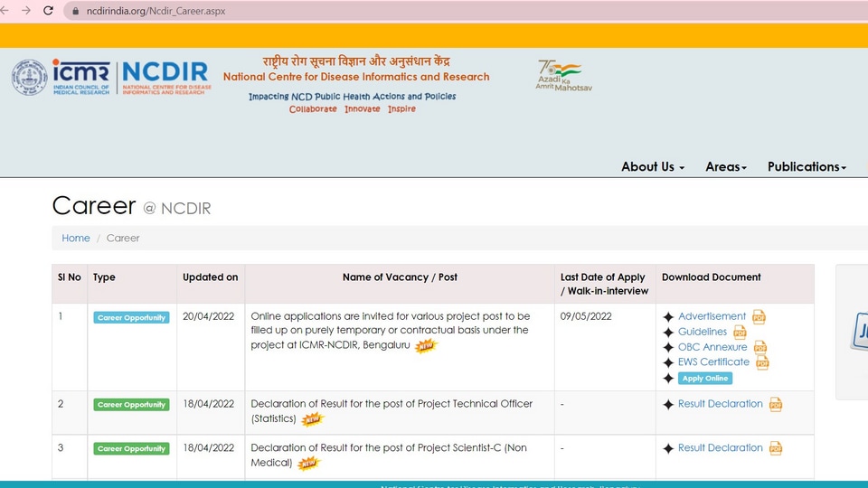This screenshot has height=488, width=868.
Task: Expand the Areas menu
Action: [x=726, y=166]
